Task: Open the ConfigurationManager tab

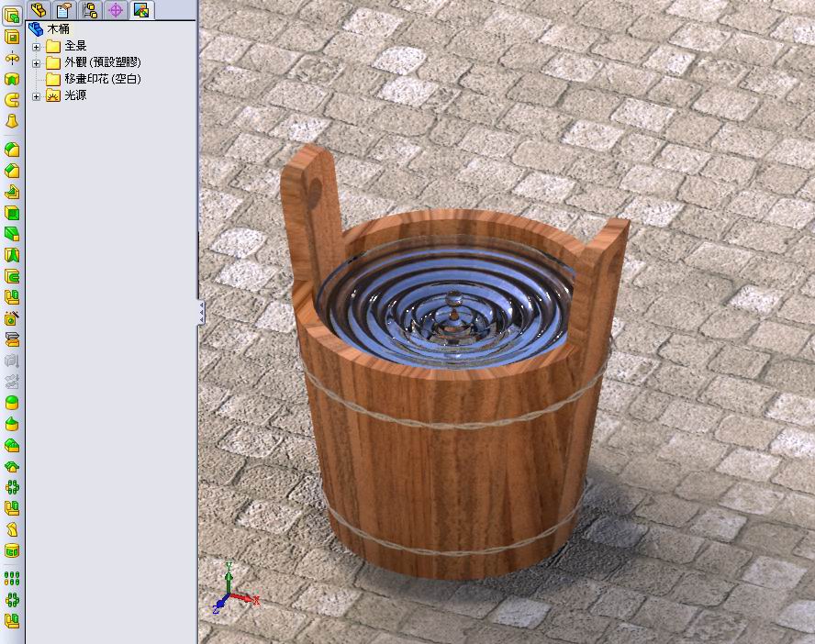Action: coord(90,9)
